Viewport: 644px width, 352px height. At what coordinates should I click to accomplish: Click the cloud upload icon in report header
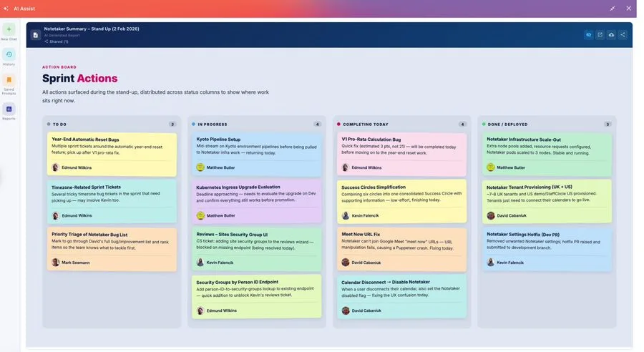(x=611, y=35)
